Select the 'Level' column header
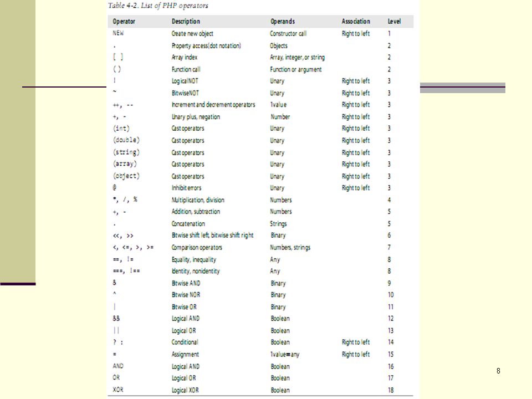Viewport: 532px width, 399px height. [394, 22]
